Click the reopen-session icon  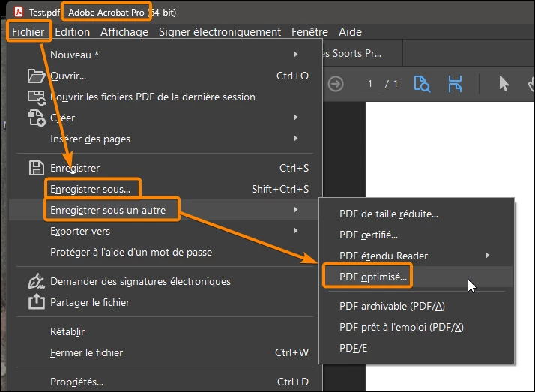pos(36,97)
